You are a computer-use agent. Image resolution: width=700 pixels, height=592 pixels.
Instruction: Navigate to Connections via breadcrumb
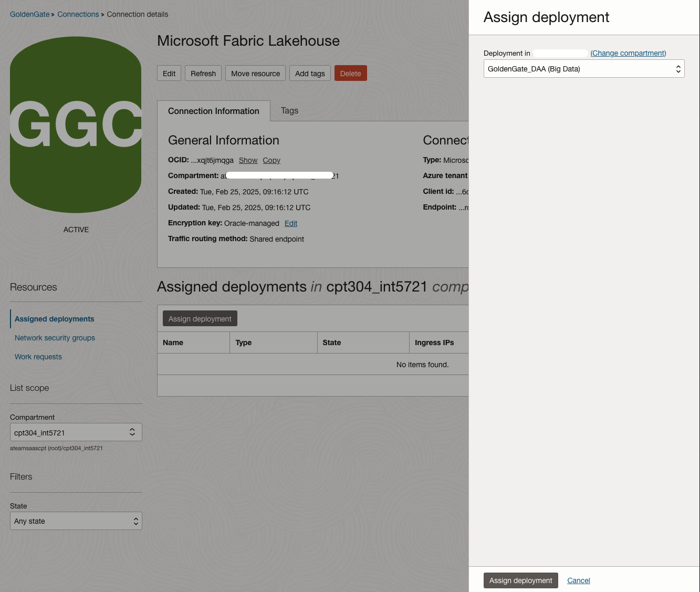[78, 14]
